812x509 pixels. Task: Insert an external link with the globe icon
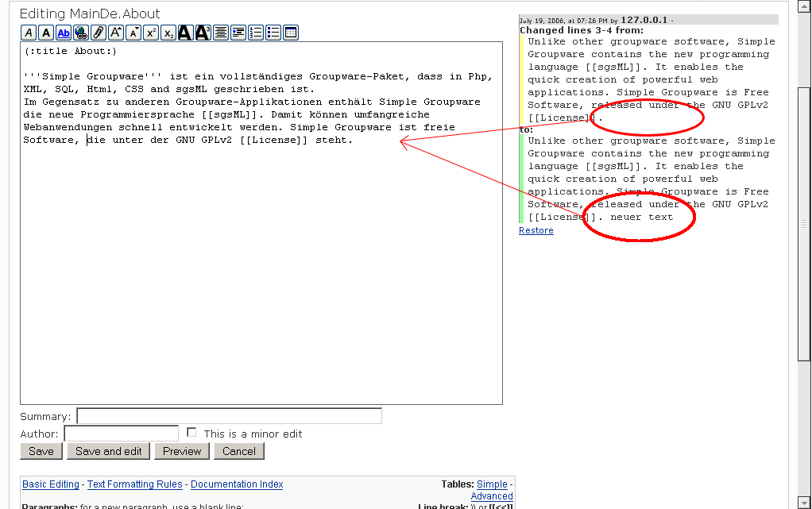tap(81, 33)
